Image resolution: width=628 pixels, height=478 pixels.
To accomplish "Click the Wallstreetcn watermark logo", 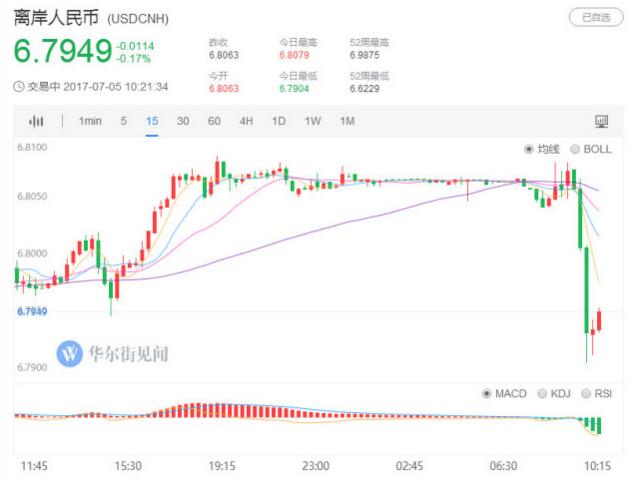I will [x=70, y=353].
